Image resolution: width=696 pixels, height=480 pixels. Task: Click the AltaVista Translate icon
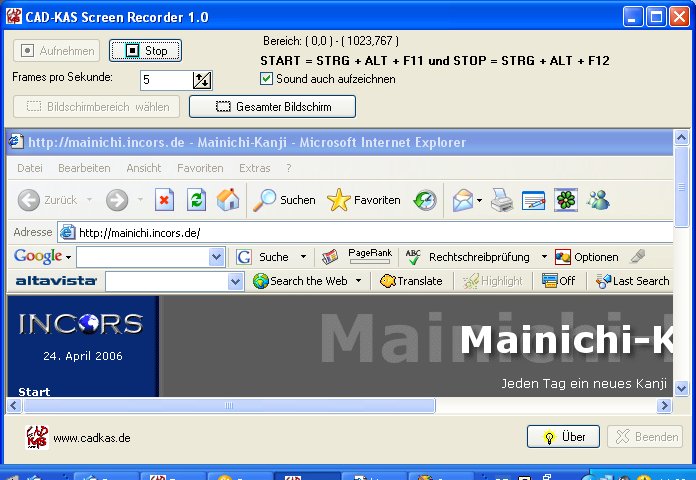388,281
